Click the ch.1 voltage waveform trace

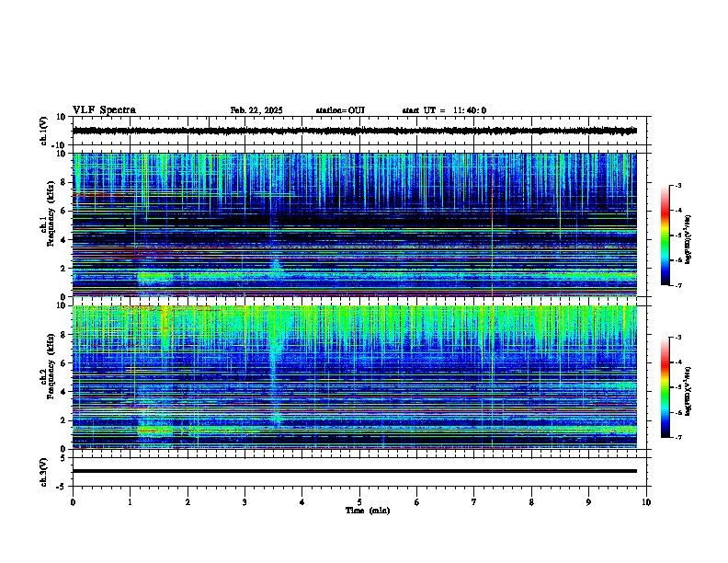click(x=355, y=131)
